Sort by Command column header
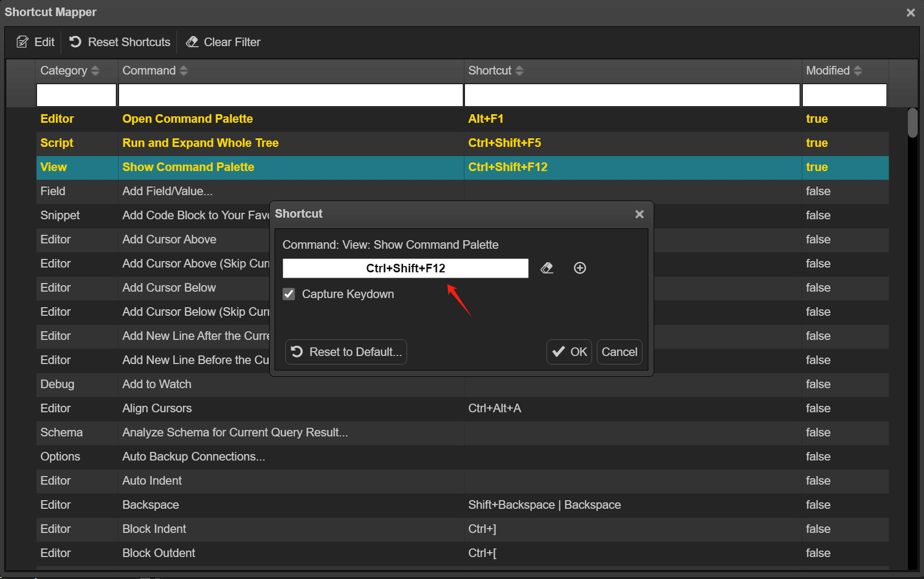This screenshot has height=579, width=924. coord(155,71)
